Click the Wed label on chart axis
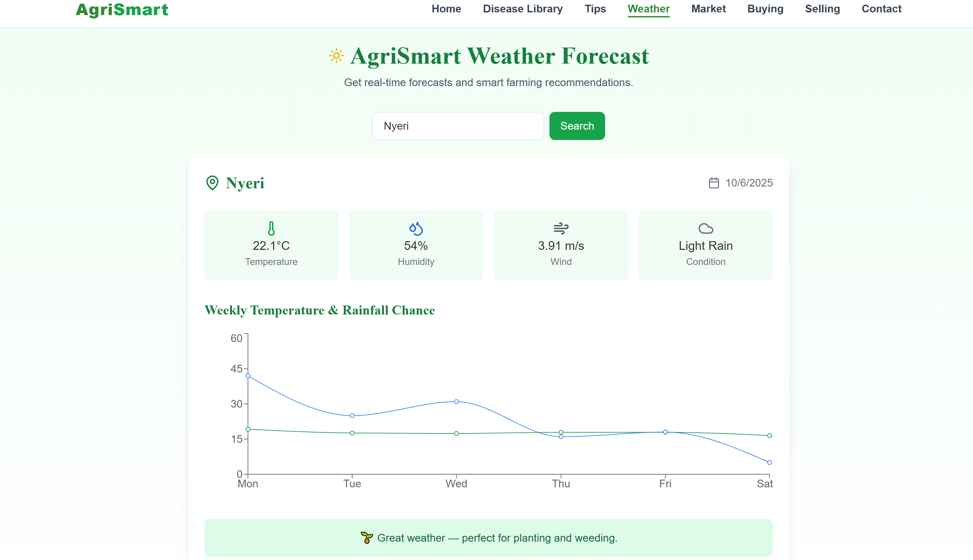 point(456,484)
